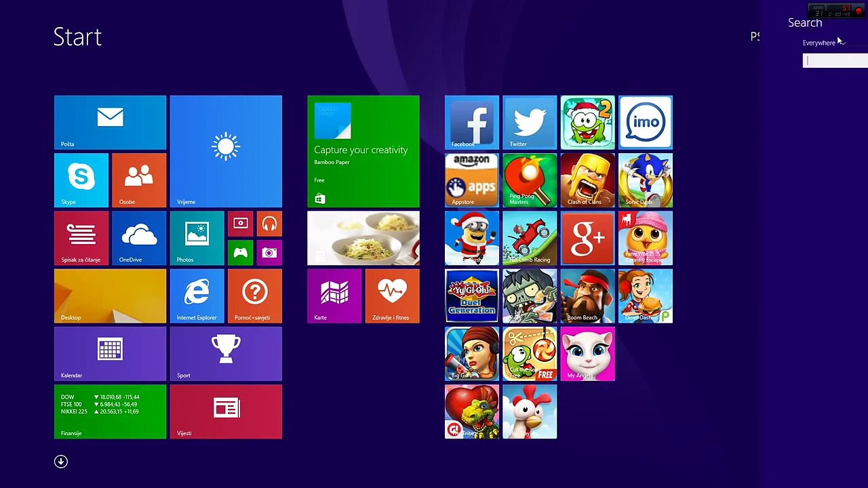Launch the OneDrive tile
The width and height of the screenshot is (868, 488).
(x=139, y=238)
